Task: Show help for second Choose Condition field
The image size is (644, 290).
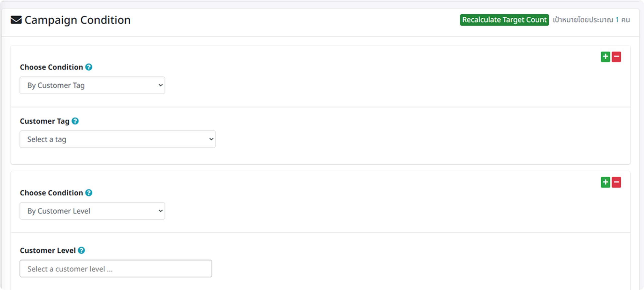Action: [89, 193]
